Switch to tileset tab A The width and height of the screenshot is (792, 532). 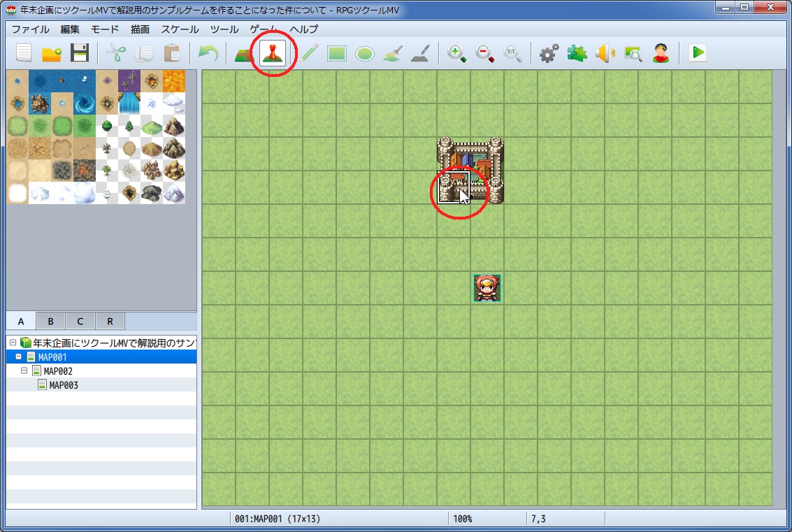[x=21, y=321]
